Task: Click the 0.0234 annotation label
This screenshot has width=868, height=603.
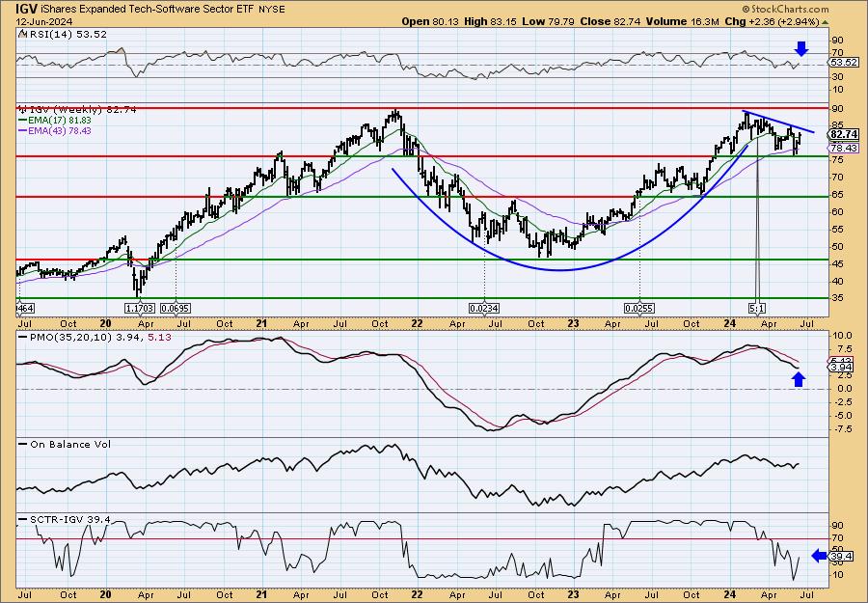Action: (x=484, y=308)
